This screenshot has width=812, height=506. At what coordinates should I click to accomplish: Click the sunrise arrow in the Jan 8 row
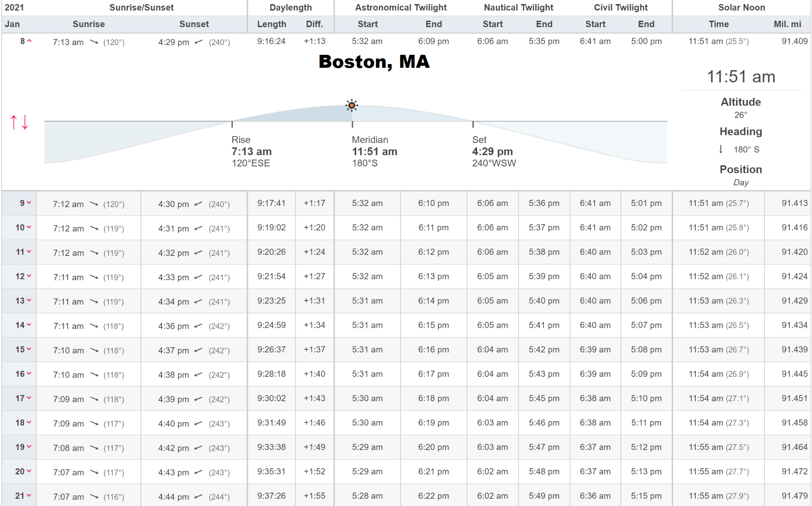94,42
